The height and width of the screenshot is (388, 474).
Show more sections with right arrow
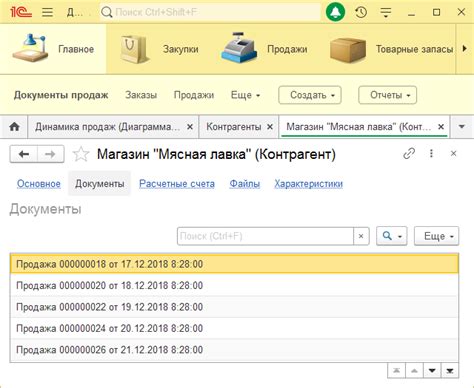(x=465, y=49)
